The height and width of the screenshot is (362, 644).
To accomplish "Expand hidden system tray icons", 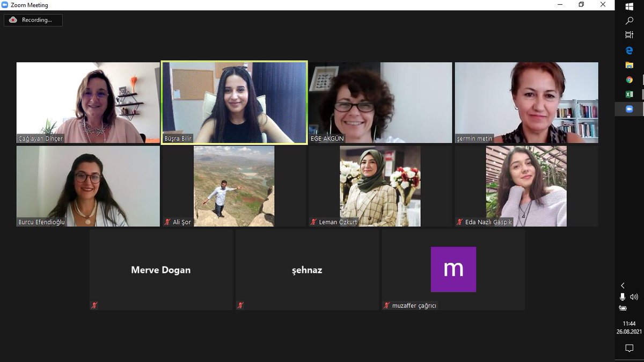I will click(623, 286).
